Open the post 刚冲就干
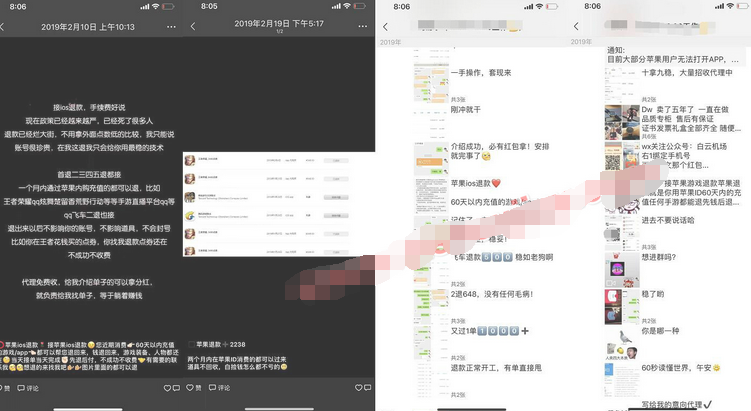This screenshot has height=411, width=751. (466, 110)
